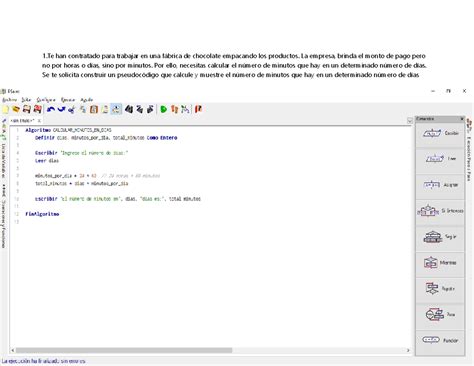Close the Comandos panel

(x=462, y=119)
